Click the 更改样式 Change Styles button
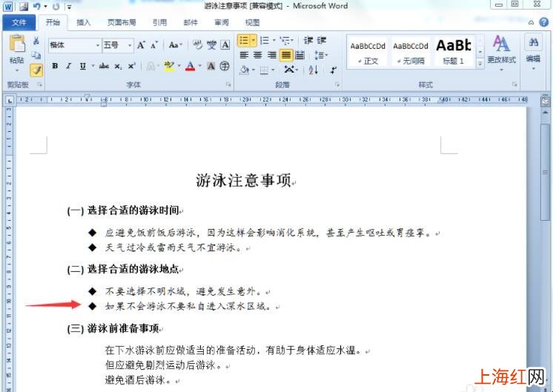Screen dimensions: 553x392 502,51
